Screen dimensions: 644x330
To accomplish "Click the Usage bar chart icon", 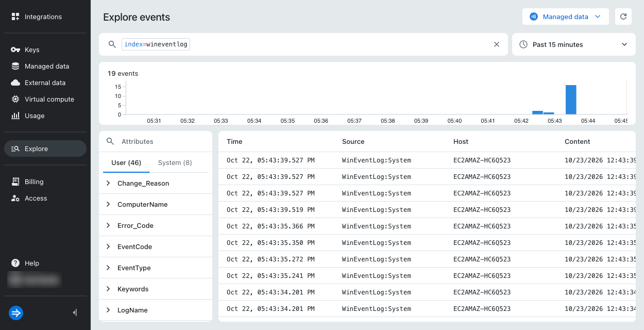I will (x=15, y=116).
